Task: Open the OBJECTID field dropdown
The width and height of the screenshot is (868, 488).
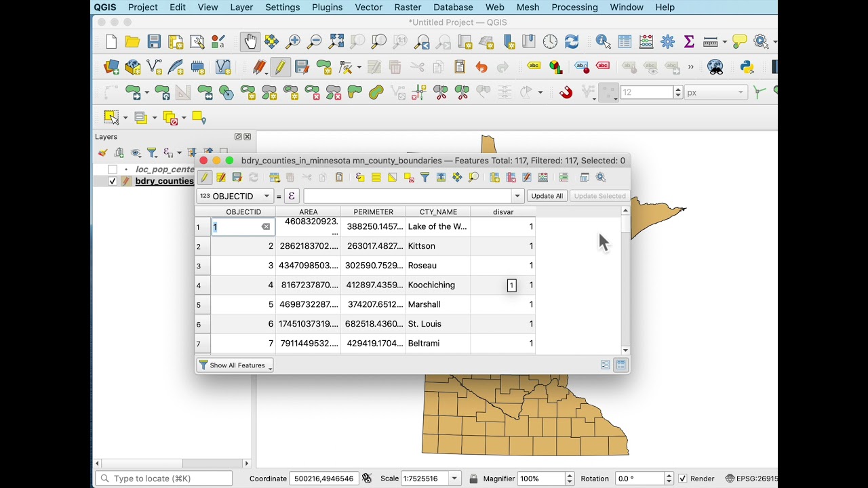Action: [235, 196]
